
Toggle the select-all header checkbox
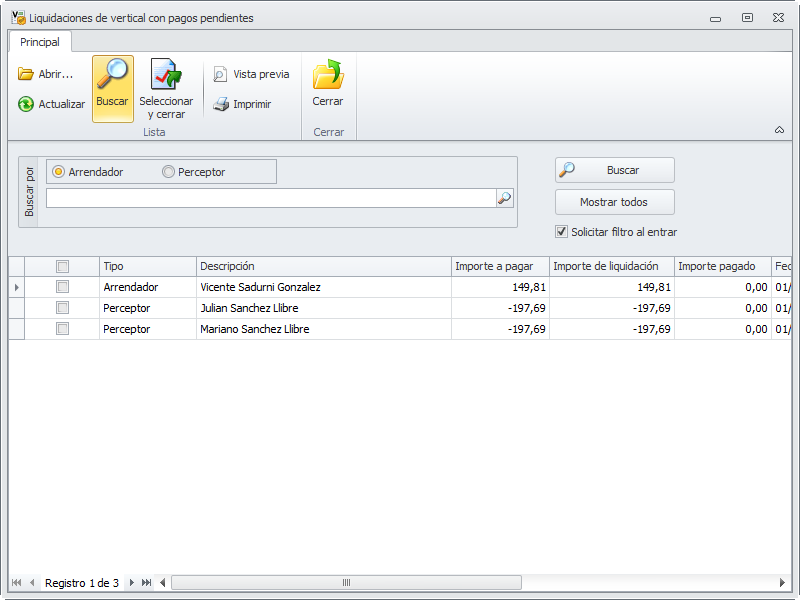pyautogui.click(x=62, y=266)
